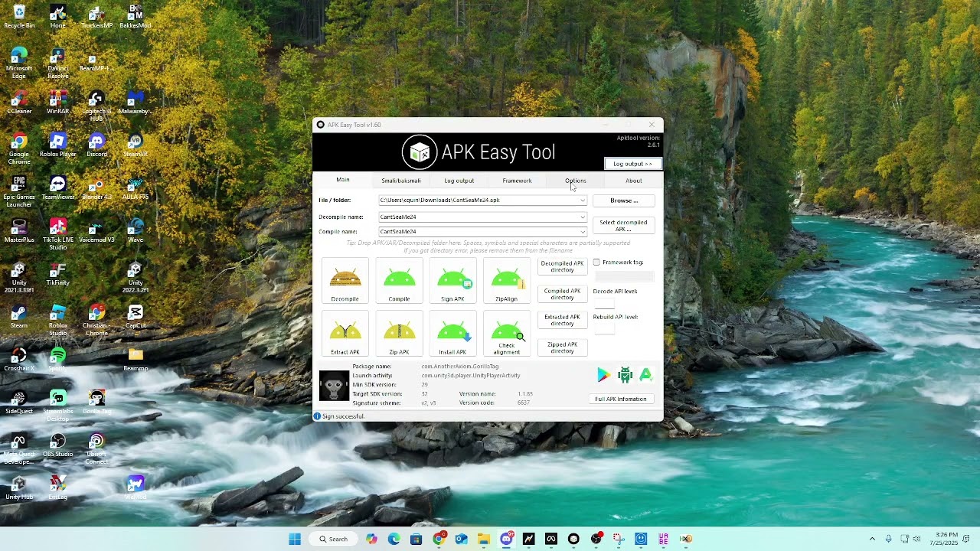Click the 'Sign successful.' status text
This screenshot has width=980, height=551.
343,416
